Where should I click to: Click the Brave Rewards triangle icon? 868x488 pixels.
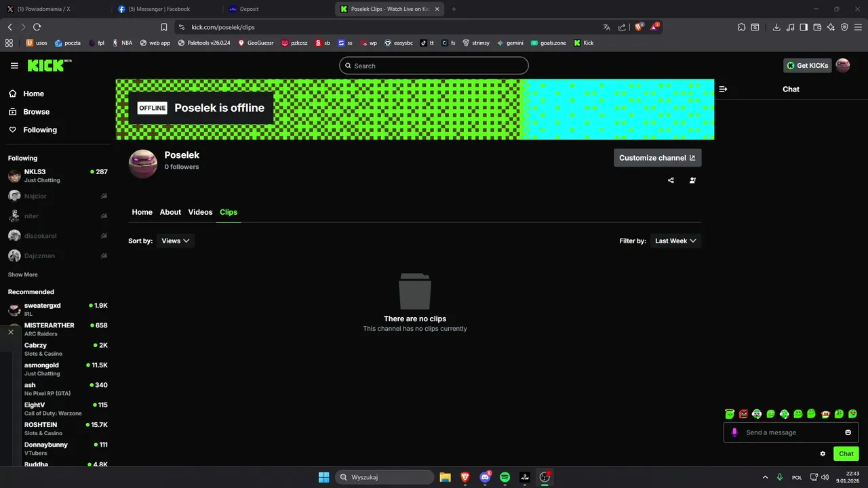(654, 27)
